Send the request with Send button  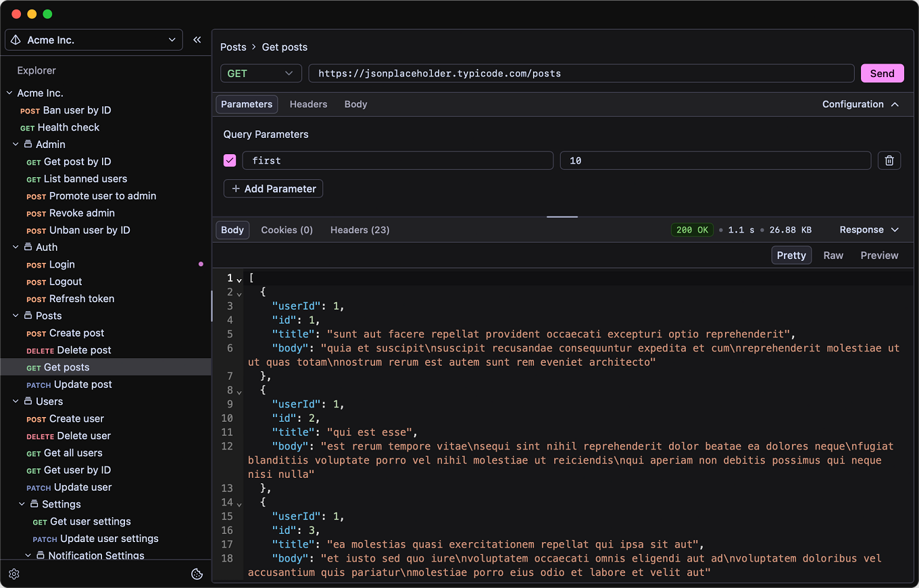882,74
